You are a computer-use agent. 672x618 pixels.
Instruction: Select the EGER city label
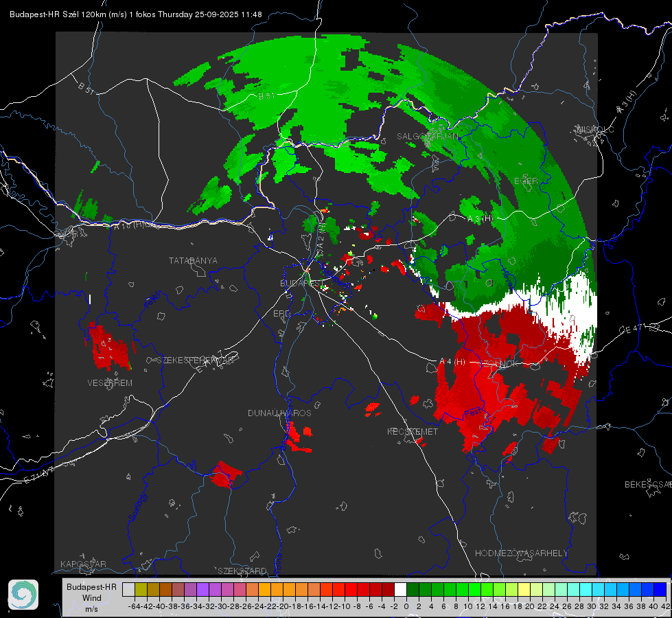coord(526,181)
